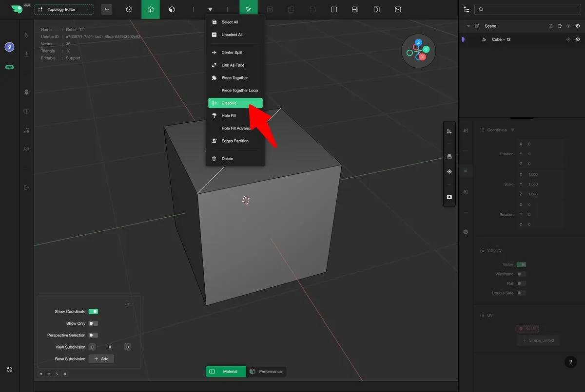The width and height of the screenshot is (585, 392).
Task: Collapse the viewport settings panel chevron
Action: click(x=128, y=304)
